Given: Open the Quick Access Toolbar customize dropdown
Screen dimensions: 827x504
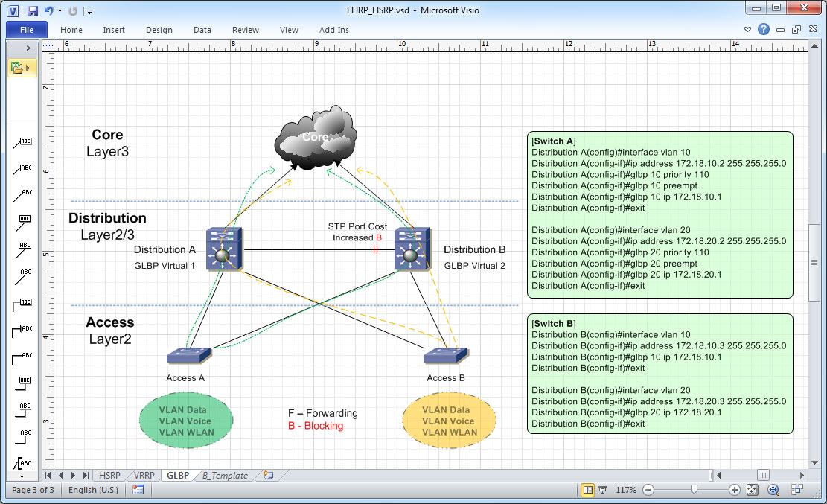Looking at the screenshot, I should click(89, 10).
